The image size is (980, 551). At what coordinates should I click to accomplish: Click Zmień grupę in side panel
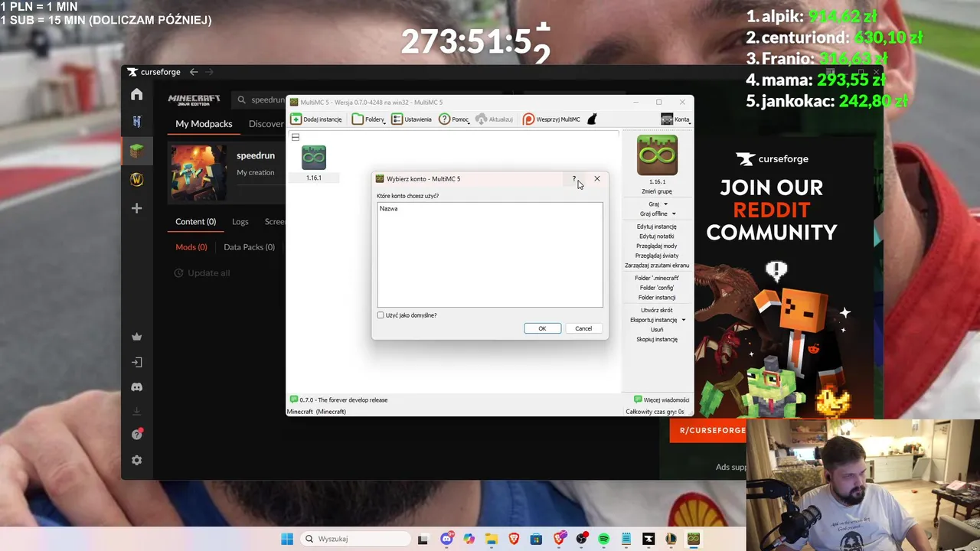click(657, 191)
